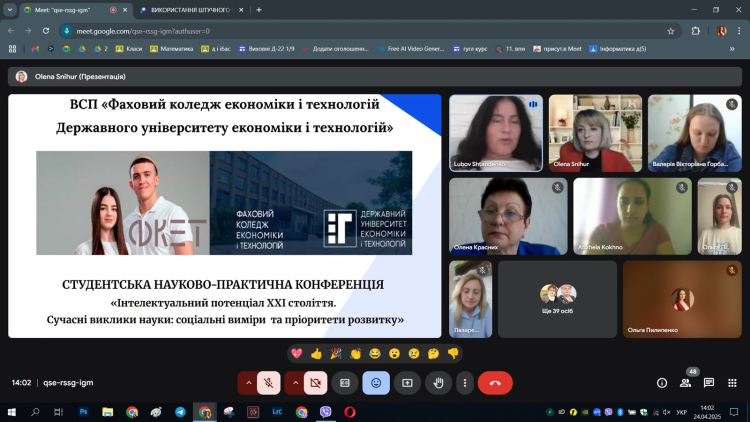Open the activities panel icon
This screenshot has height=422, width=750.
(733, 382)
